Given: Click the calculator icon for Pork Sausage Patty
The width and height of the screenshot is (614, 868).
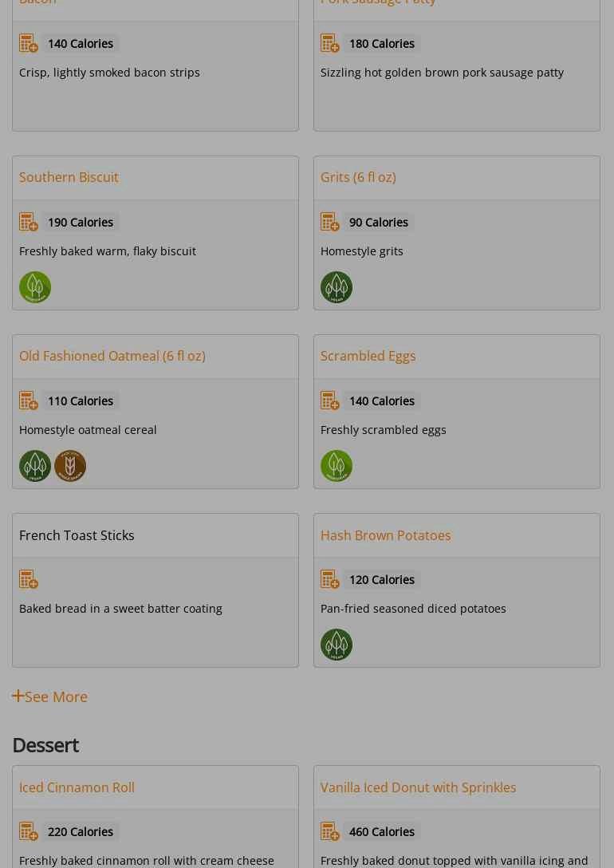Looking at the screenshot, I should point(330,43).
